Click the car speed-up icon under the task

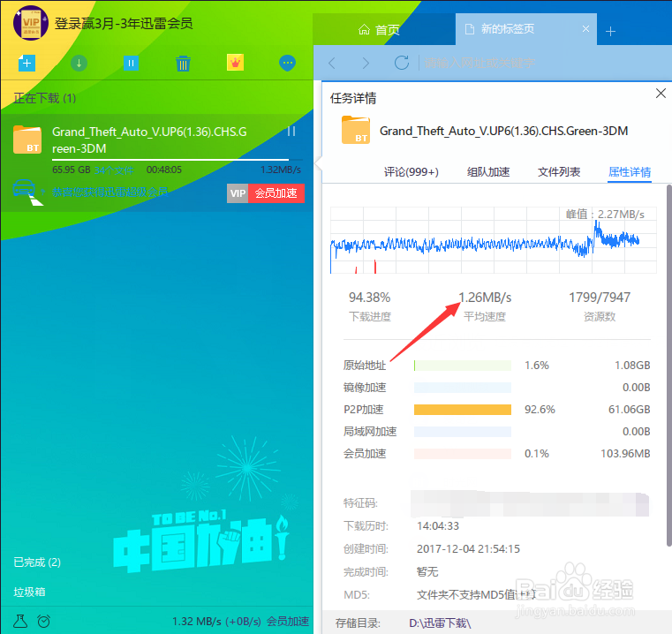tap(27, 192)
